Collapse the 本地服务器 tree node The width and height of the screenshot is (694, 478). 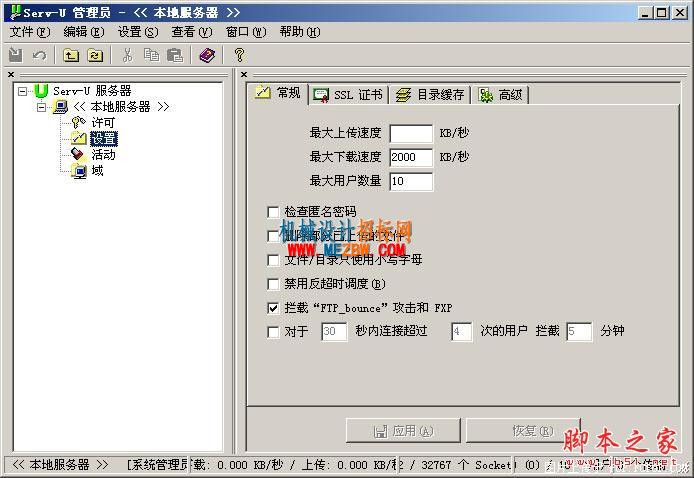pyautogui.click(x=41, y=108)
